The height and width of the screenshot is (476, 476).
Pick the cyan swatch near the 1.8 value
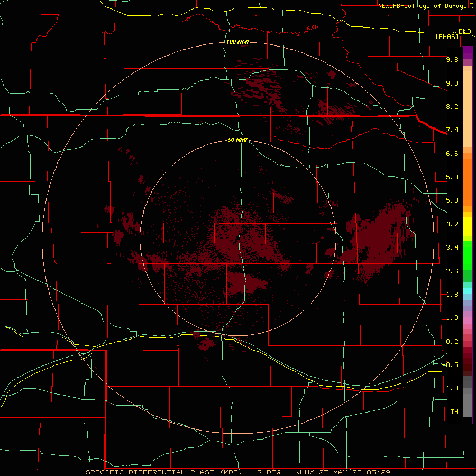467,291
